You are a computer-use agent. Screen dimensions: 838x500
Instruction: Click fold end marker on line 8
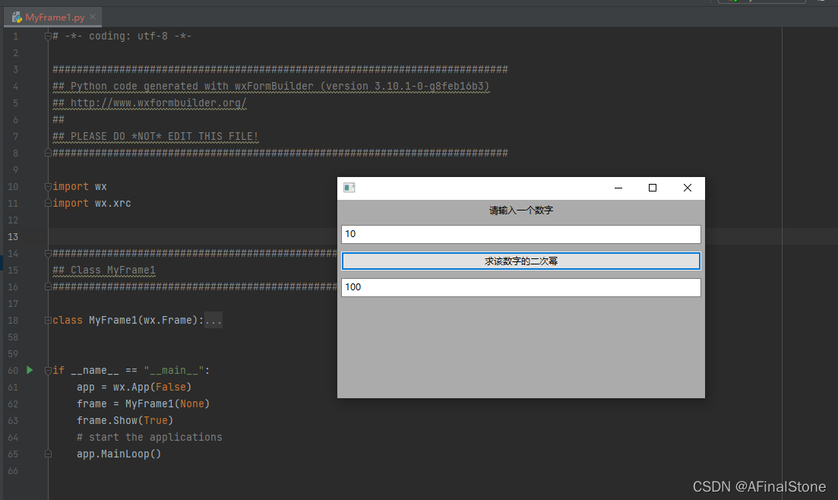pyautogui.click(x=48, y=153)
